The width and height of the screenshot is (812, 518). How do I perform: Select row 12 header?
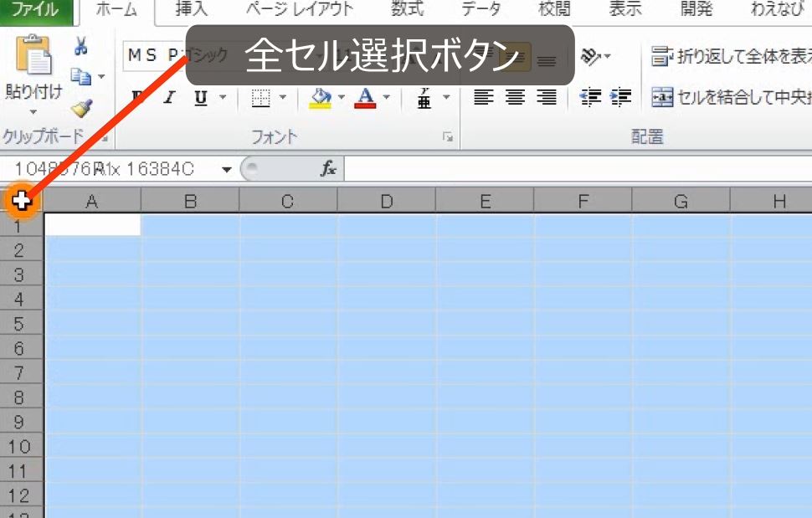[x=21, y=495]
